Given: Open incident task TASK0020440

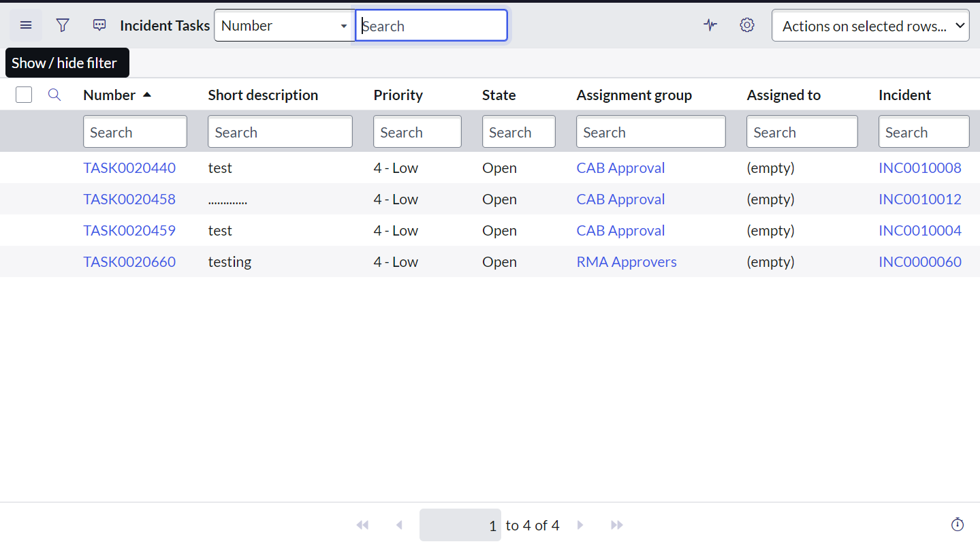Looking at the screenshot, I should (129, 167).
